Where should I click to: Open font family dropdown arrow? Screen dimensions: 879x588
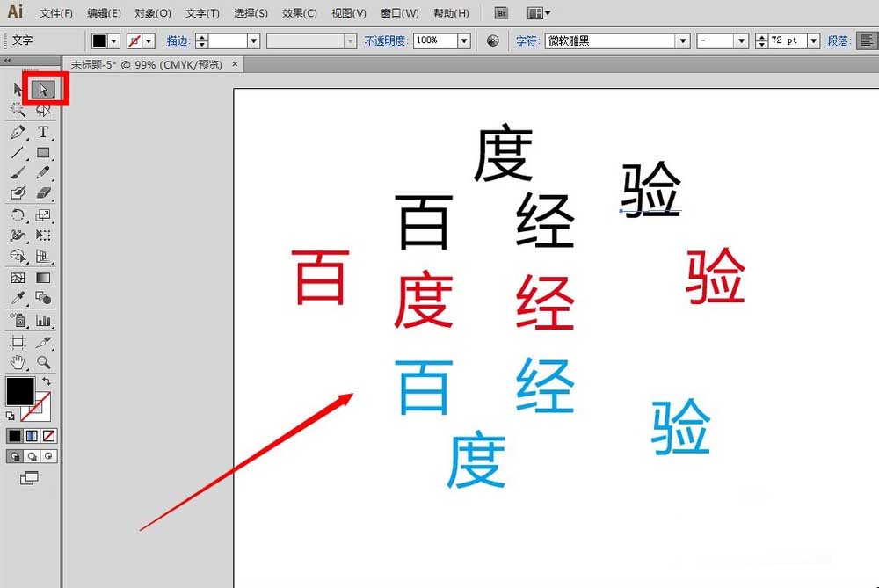click(x=683, y=41)
